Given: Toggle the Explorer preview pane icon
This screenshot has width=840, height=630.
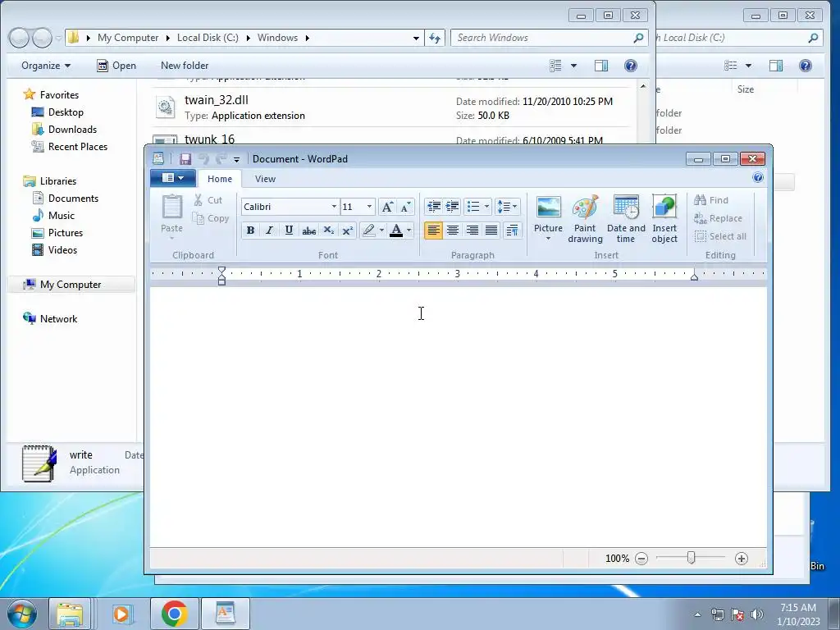Looking at the screenshot, I should [x=601, y=66].
